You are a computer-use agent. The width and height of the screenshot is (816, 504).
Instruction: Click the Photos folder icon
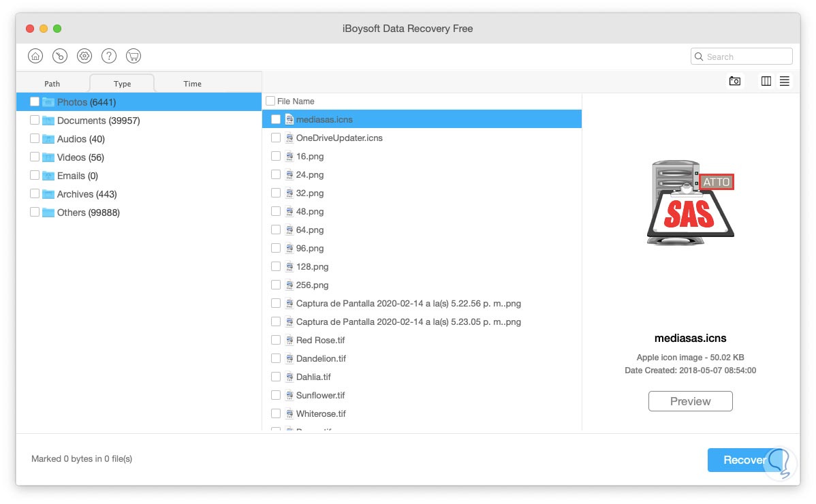(48, 102)
